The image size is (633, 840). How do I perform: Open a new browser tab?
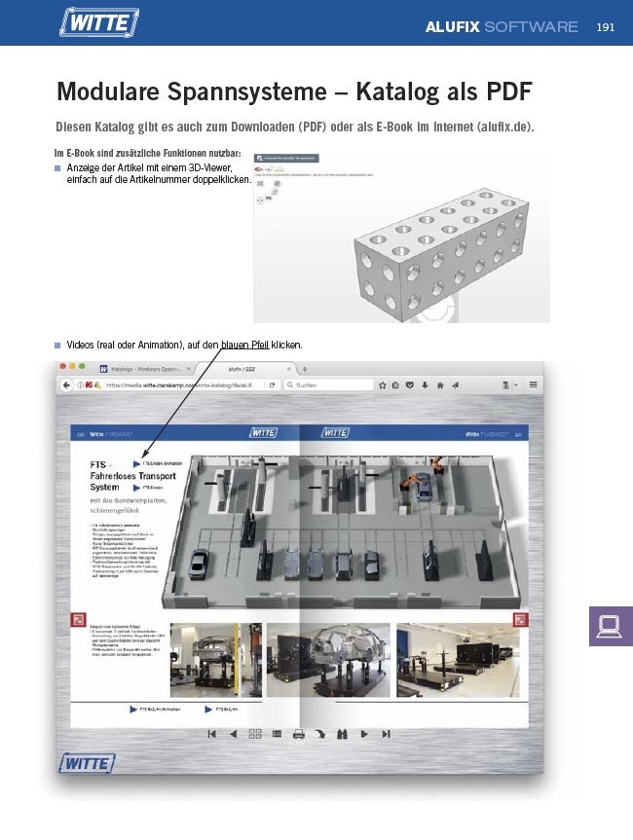pyautogui.click(x=305, y=369)
